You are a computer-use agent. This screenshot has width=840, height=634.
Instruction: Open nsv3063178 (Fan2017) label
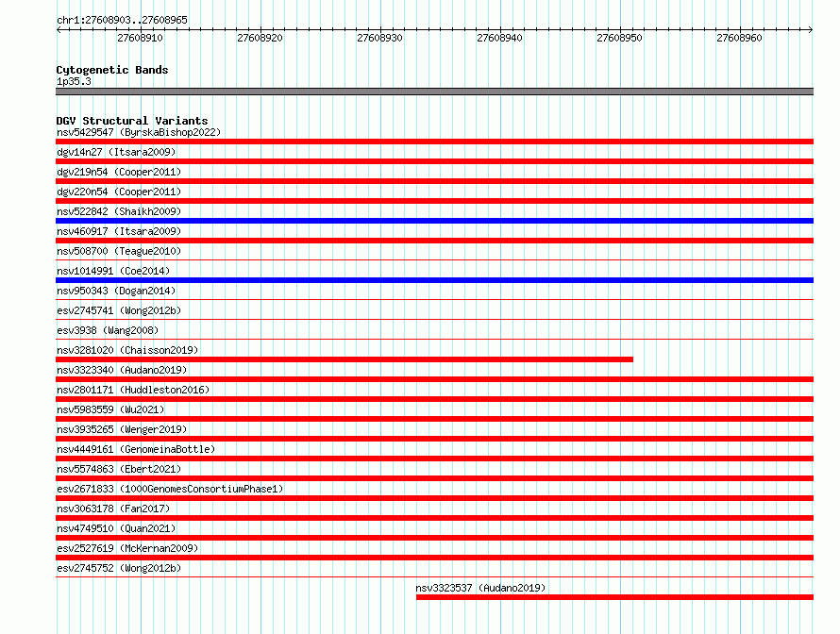(x=113, y=509)
